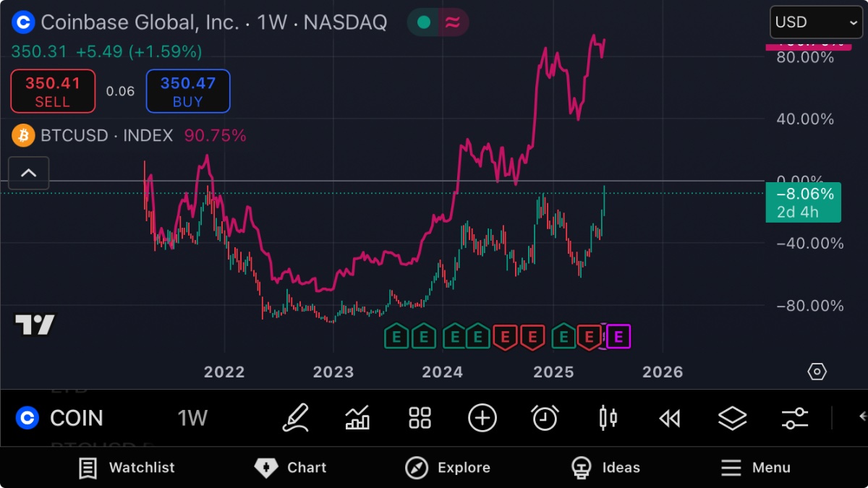Switch to the Watchlist tab
This screenshot has width=868, height=488.
point(127,468)
